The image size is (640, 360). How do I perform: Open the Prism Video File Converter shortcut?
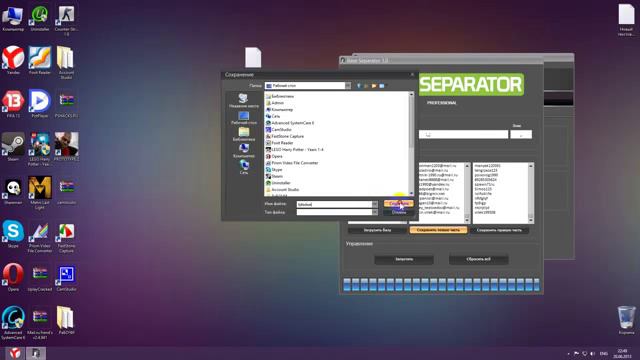coord(40,237)
